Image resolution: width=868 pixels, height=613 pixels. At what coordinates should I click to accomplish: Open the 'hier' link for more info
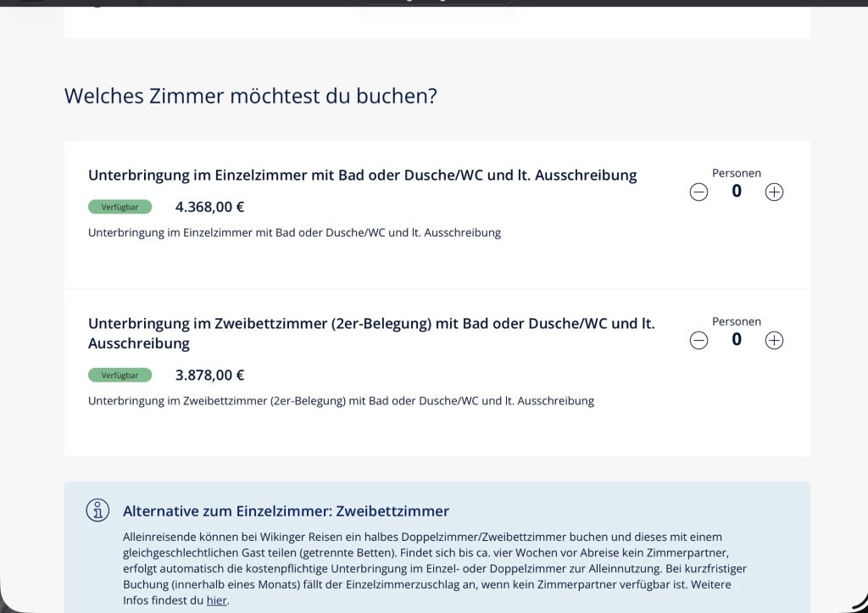(x=216, y=600)
